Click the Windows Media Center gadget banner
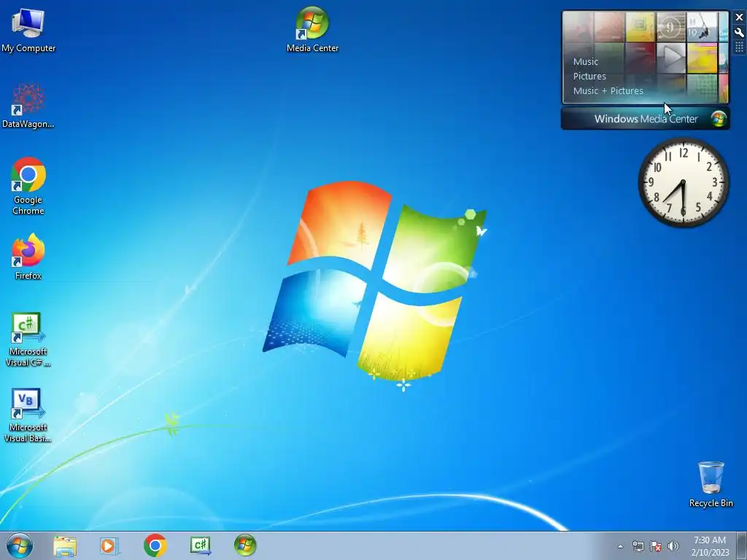The width and height of the screenshot is (747, 560). pos(646,119)
